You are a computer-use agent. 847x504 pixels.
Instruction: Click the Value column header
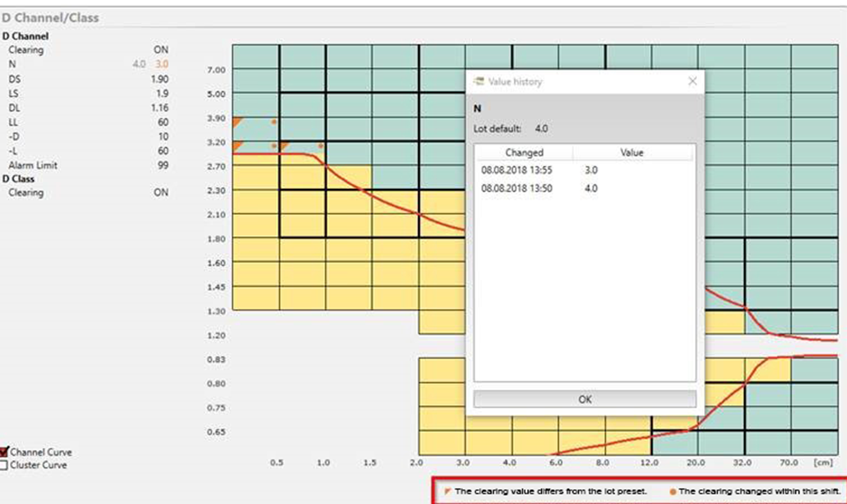point(632,153)
